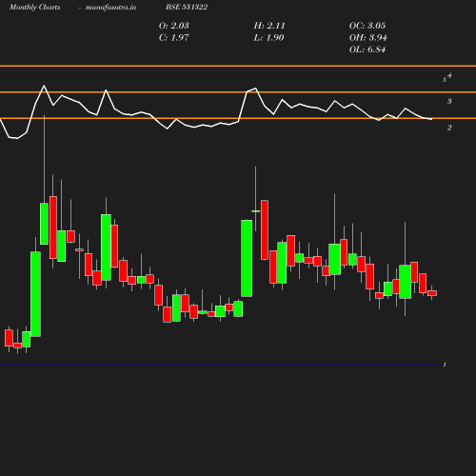Image resolution: width=476 pixels, height=476 pixels.
Task: Click the 'OL: 6.84' reading
Action: [x=367, y=50]
